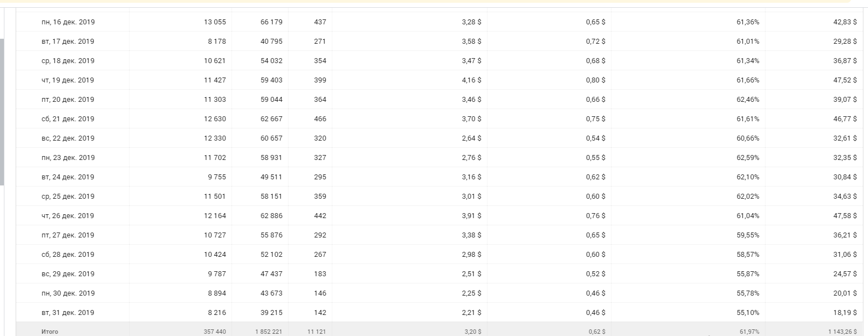The height and width of the screenshot is (336, 868).
Task: Click the 55,78% cell for 30 Dec
Action: (747, 293)
